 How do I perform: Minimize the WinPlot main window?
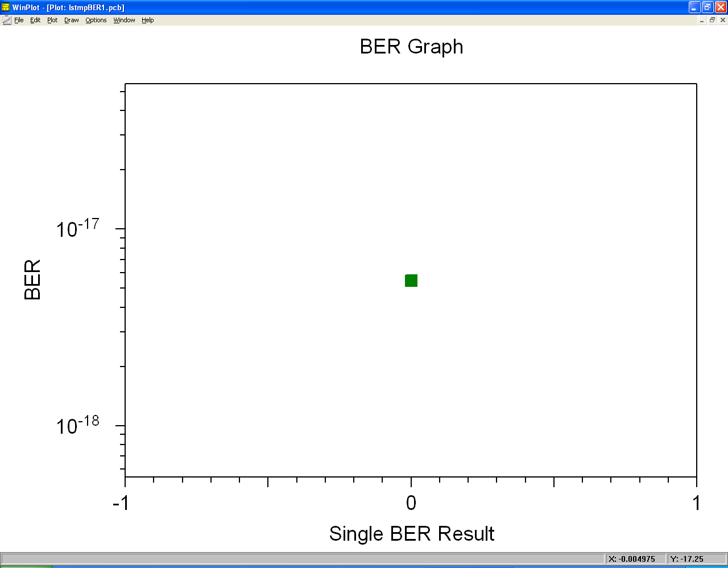tap(694, 7)
